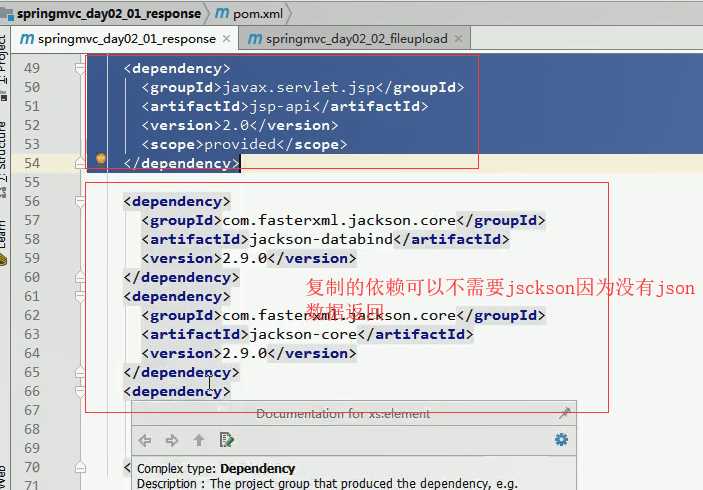Pin the documentation popup with pin icon

tap(565, 413)
